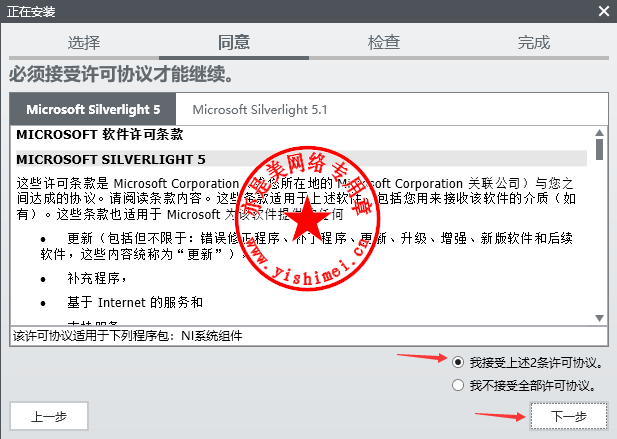Select '我接受上述2条许可协议' radio button
This screenshot has width=617, height=439.
point(458,362)
